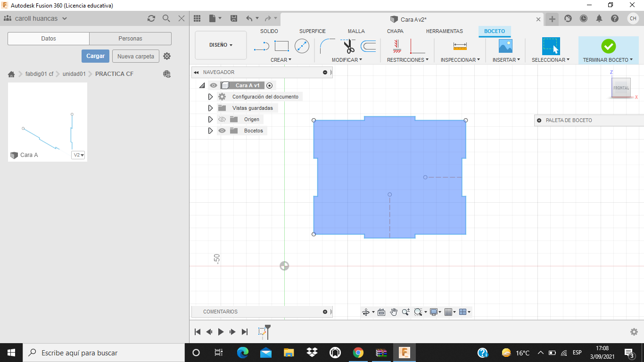Show the hidden Origen folder
This screenshot has height=362, width=644.
[x=222, y=119]
